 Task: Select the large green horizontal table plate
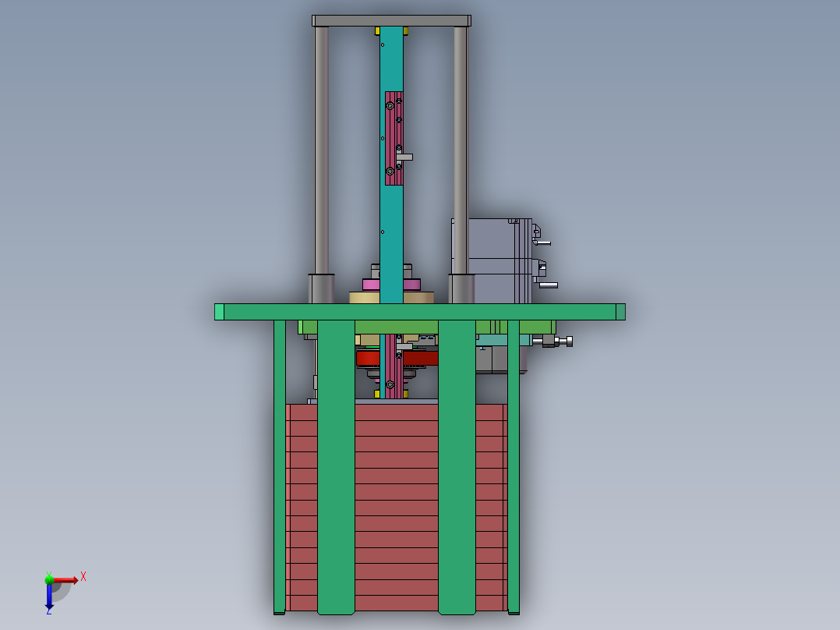point(420,312)
